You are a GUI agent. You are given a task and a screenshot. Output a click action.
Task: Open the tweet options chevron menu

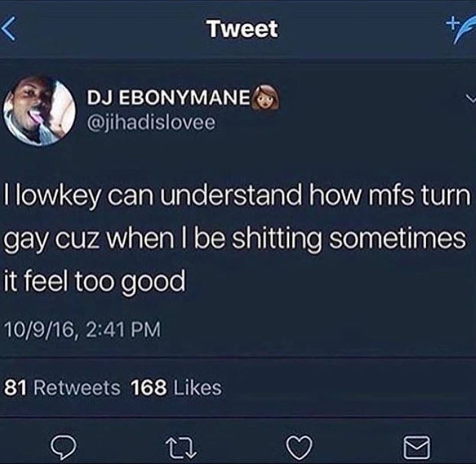click(470, 99)
